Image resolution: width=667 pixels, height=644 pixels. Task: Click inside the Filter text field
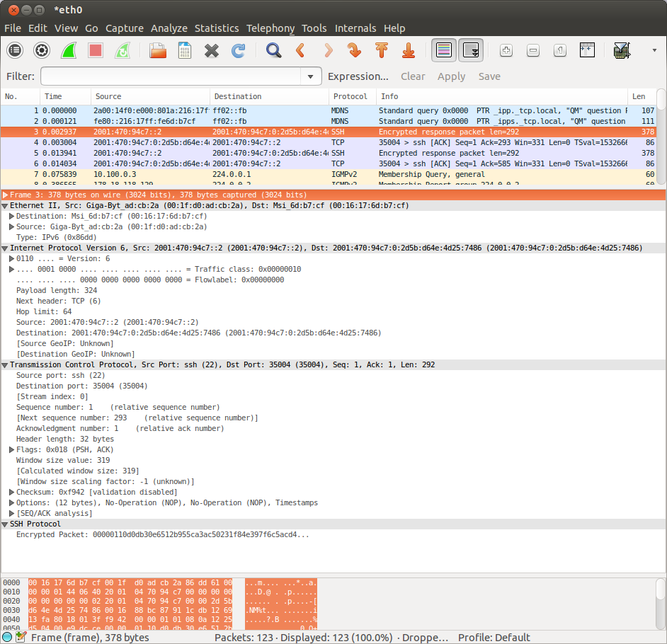point(170,76)
